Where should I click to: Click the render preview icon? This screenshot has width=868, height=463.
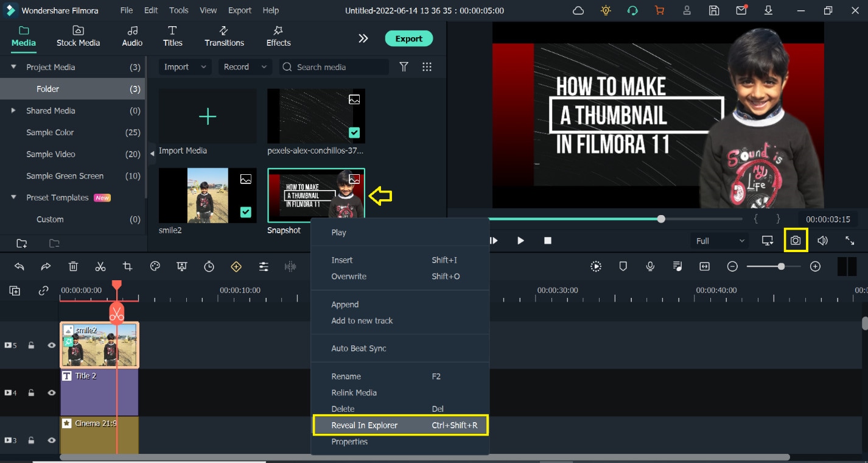pos(596,266)
